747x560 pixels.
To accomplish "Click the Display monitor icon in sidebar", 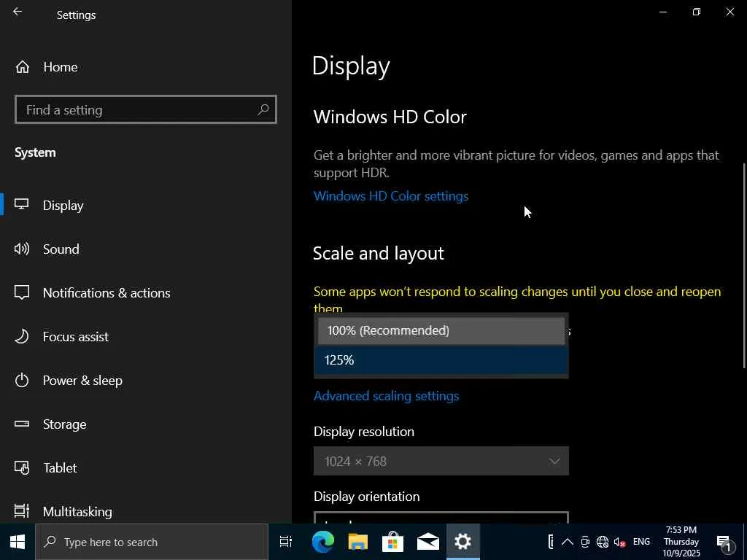I will 21,204.
